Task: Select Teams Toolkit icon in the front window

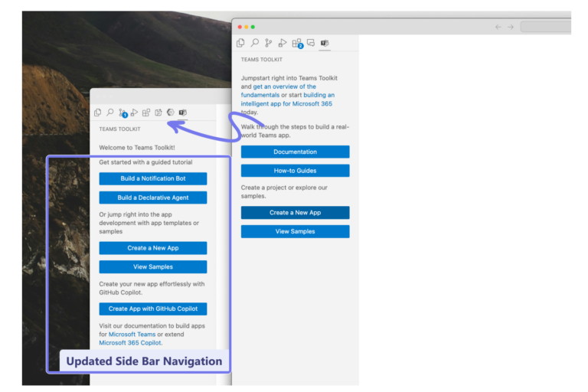Action: (325, 43)
